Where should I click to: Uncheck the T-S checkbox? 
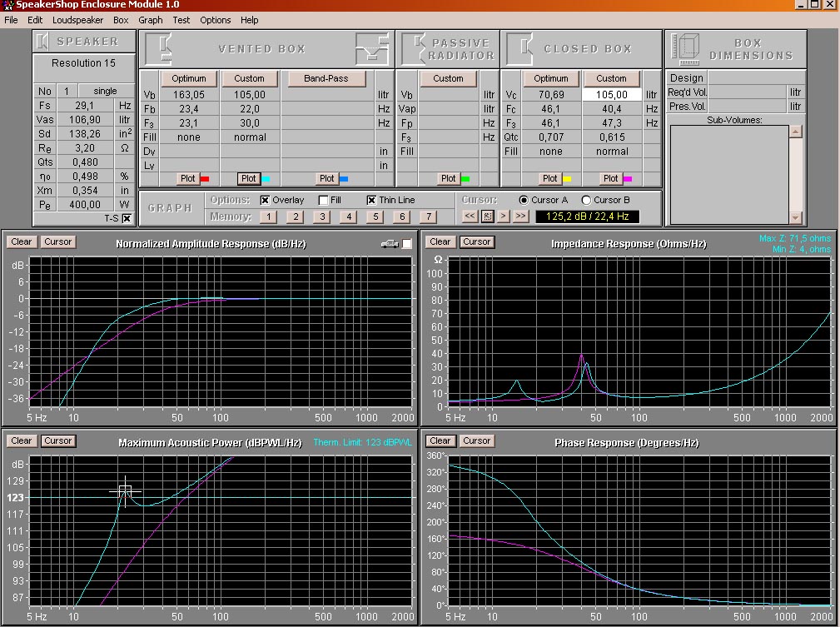tap(127, 218)
